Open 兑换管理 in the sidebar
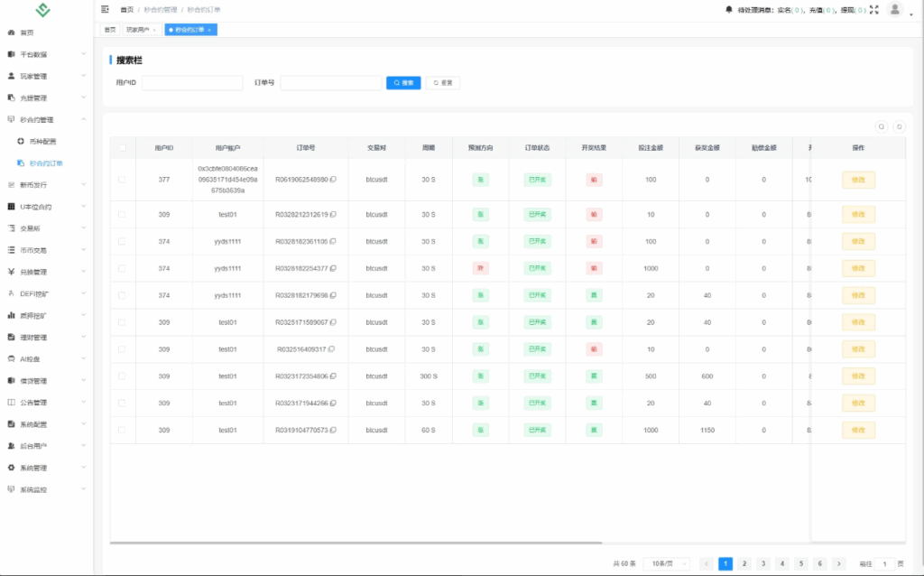This screenshot has height=576, width=924. 47,272
